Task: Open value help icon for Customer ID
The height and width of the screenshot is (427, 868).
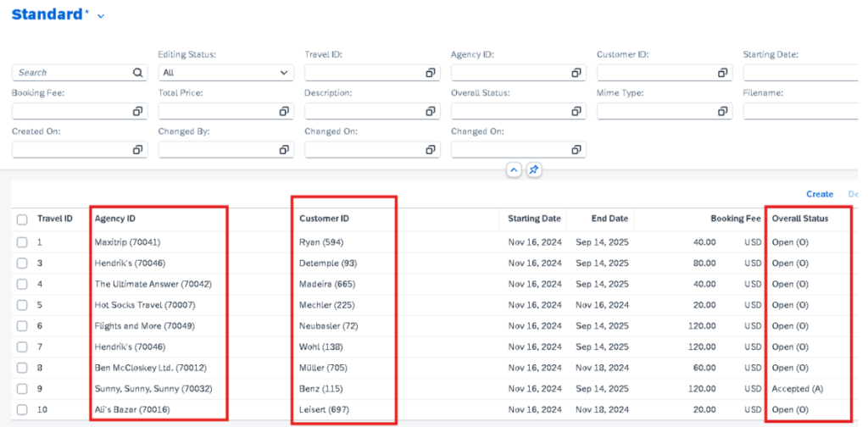Action: pyautogui.click(x=723, y=73)
